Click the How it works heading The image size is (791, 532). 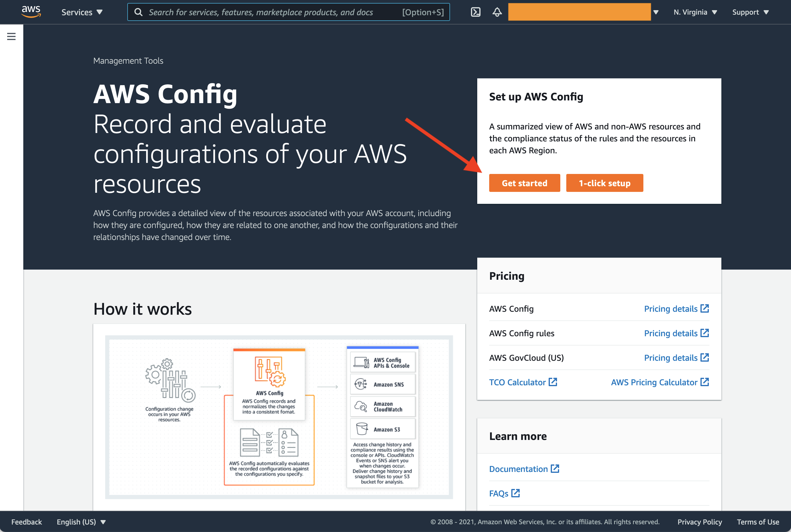143,309
